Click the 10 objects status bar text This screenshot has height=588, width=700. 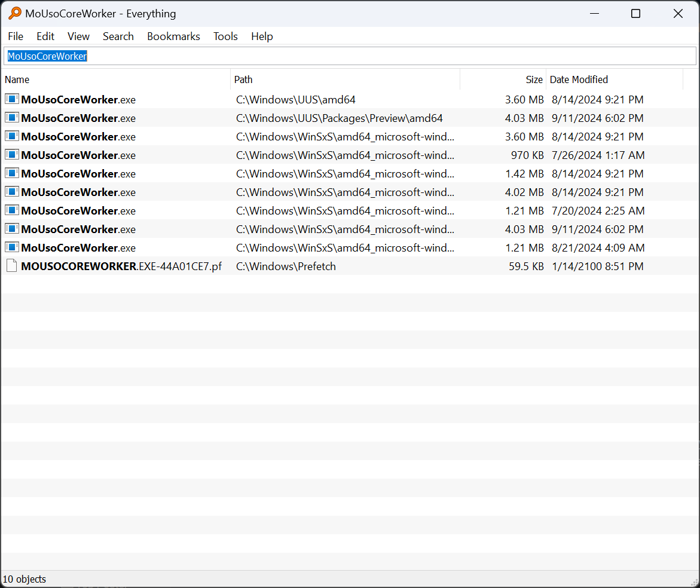[x=25, y=579]
